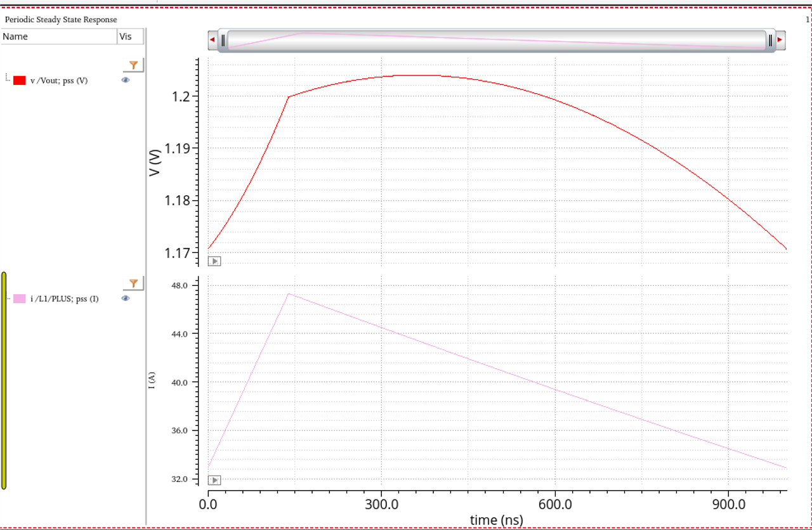Click the right grip handle of the zoom slider
The height and width of the screenshot is (530, 812).
[770, 41]
